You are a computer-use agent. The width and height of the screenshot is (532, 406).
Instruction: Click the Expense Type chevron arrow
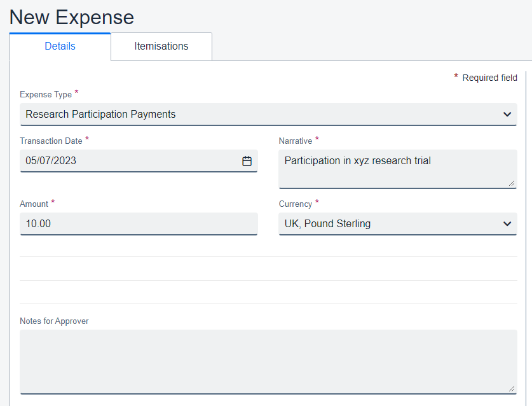507,115
